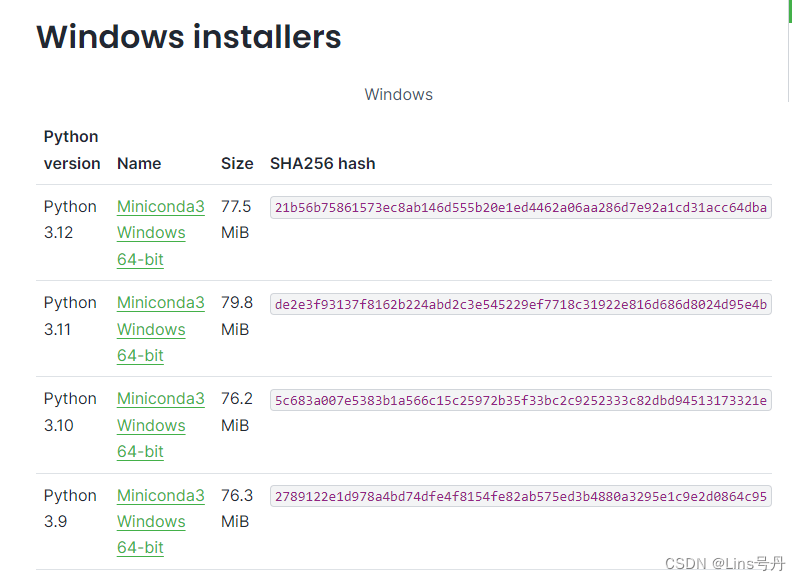Click the Windows table caption
This screenshot has height=581, width=801.
[x=398, y=95]
